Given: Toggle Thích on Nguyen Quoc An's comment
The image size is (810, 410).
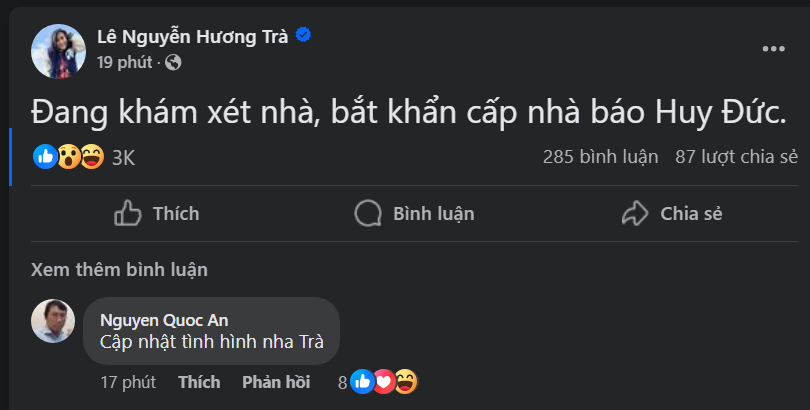Looking at the screenshot, I should (199, 382).
